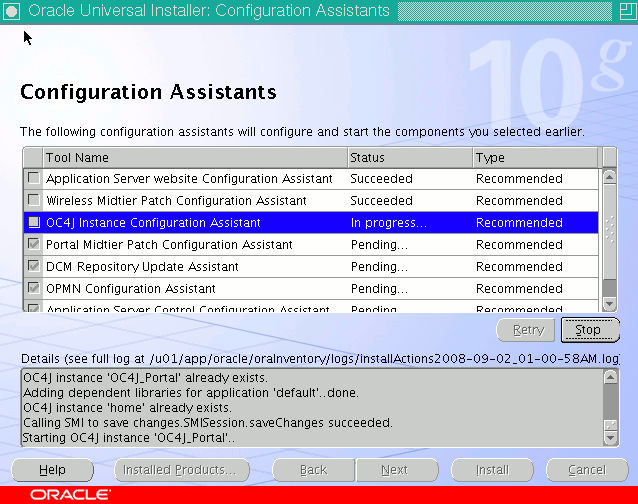Viewport: 638px width, 504px height.
Task: Open the window menu icon in title bar
Action: (11, 11)
